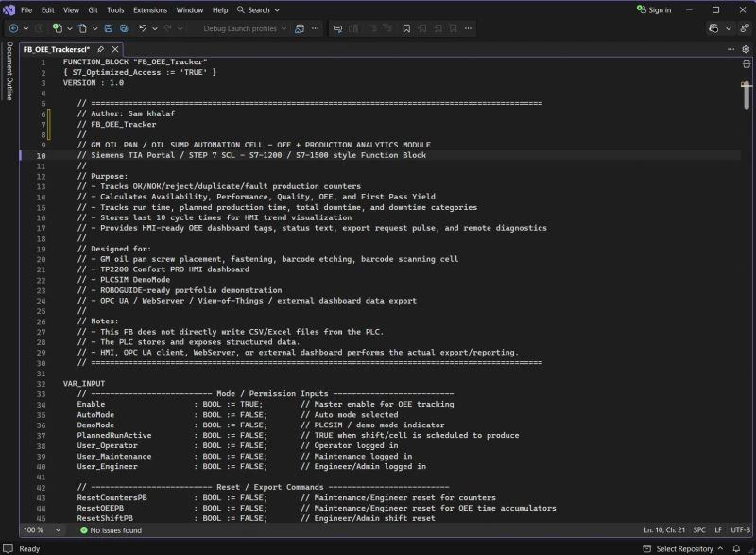
Task: Open the Tools menu
Action: (x=115, y=10)
